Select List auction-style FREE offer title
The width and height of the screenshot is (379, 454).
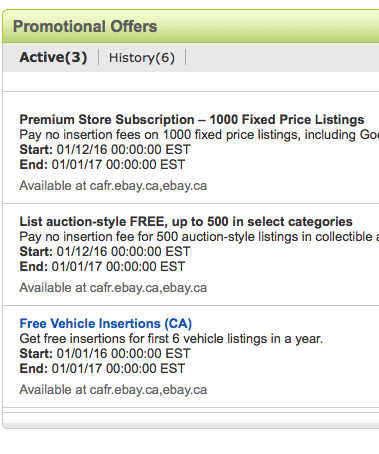click(186, 221)
